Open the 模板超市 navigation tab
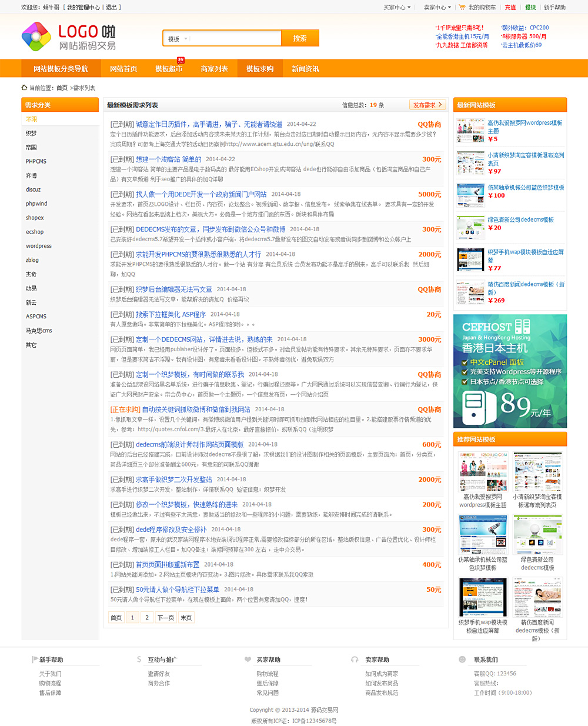The height and width of the screenshot is (726, 588). [169, 69]
